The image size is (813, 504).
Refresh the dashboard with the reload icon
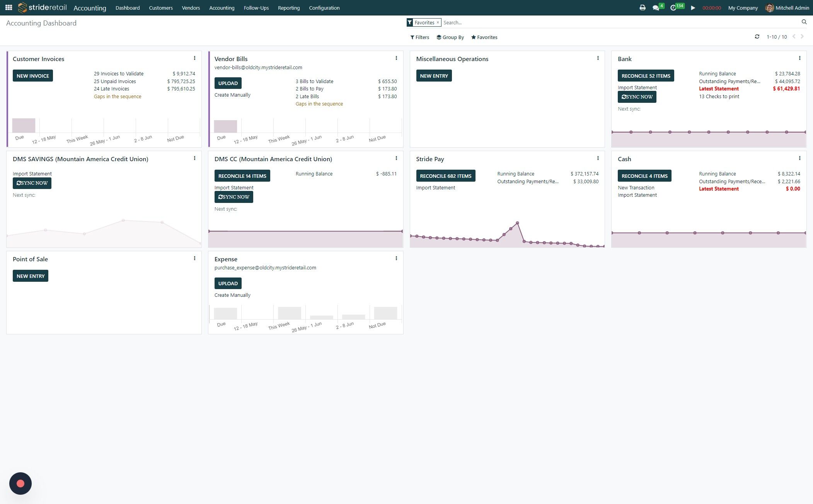coord(757,37)
